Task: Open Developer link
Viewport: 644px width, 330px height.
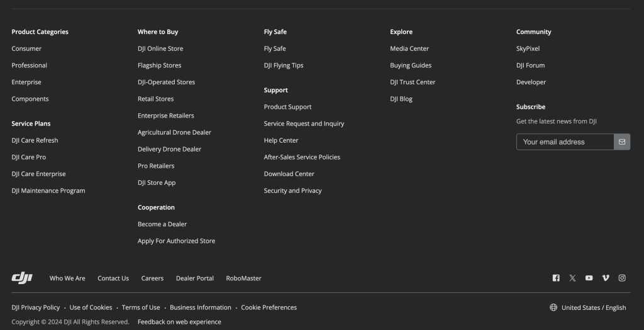Action: coord(531,82)
